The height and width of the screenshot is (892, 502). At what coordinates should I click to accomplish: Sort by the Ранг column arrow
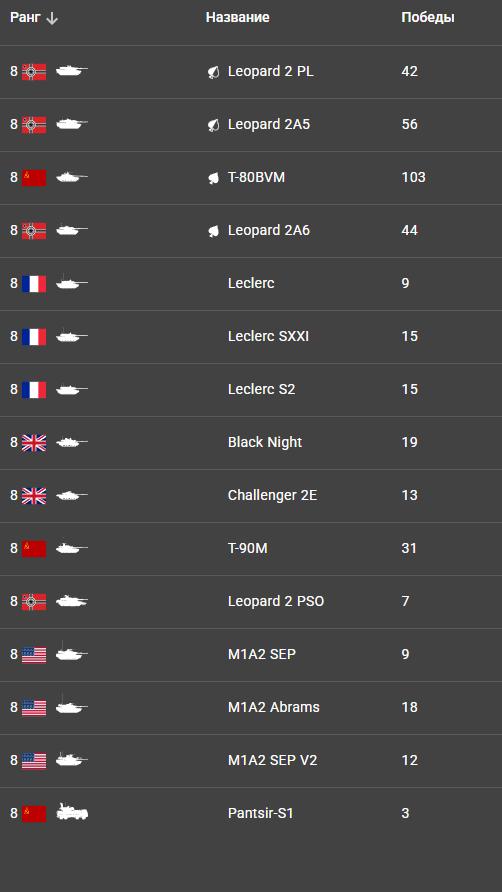pyautogui.click(x=52, y=18)
